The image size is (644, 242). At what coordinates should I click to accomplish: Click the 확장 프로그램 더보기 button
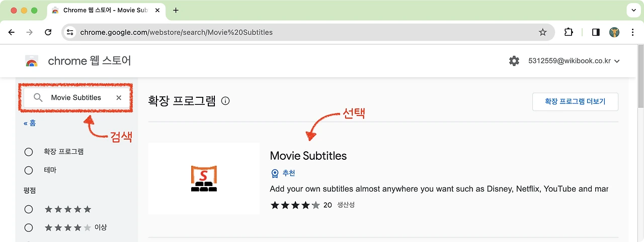pos(575,101)
